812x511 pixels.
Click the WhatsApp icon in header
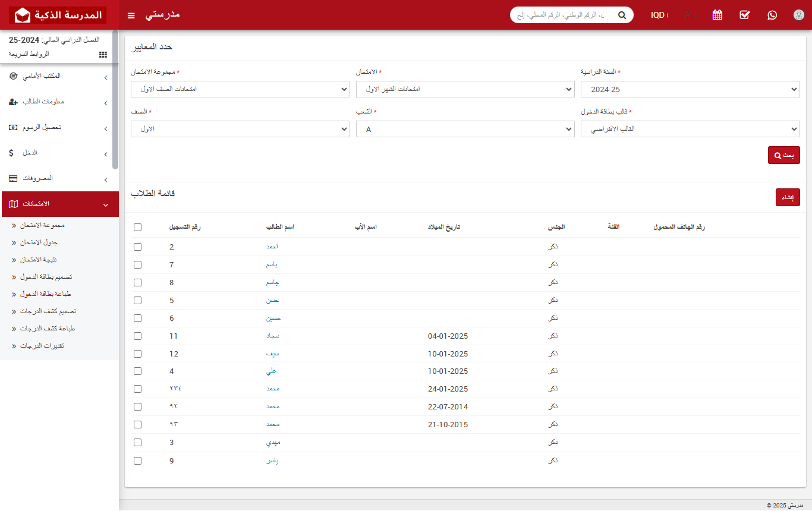point(772,15)
